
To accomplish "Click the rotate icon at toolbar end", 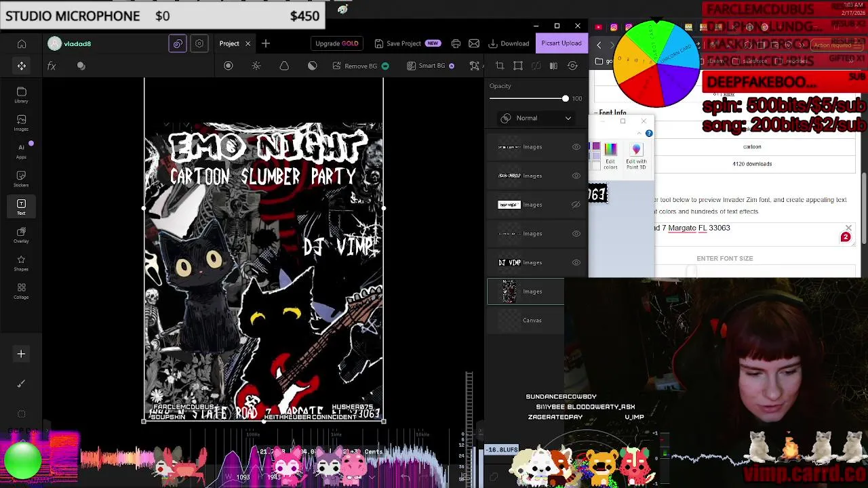I will pos(573,66).
